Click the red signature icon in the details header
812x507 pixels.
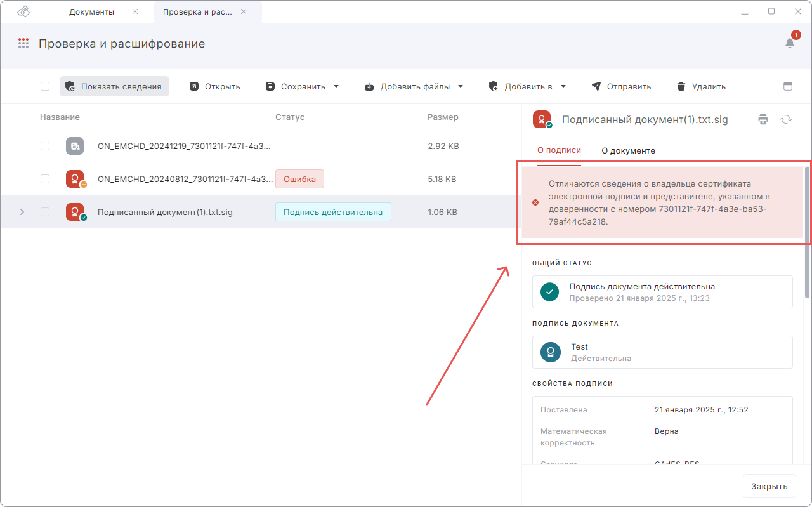(x=542, y=119)
